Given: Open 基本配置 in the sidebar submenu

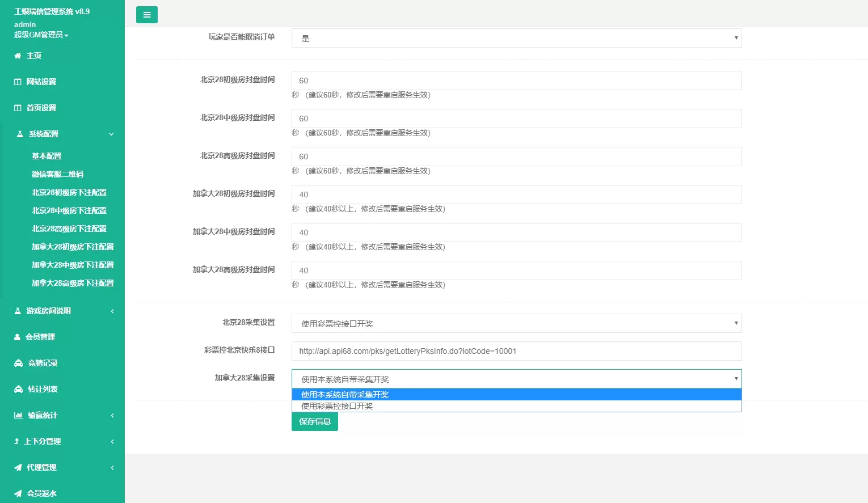Looking at the screenshot, I should point(47,156).
